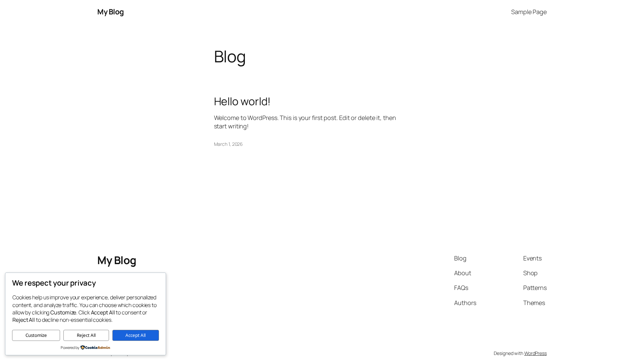Click the CookieAdmin logo in the banner
Screen dimensions: 644x362
(x=95, y=348)
